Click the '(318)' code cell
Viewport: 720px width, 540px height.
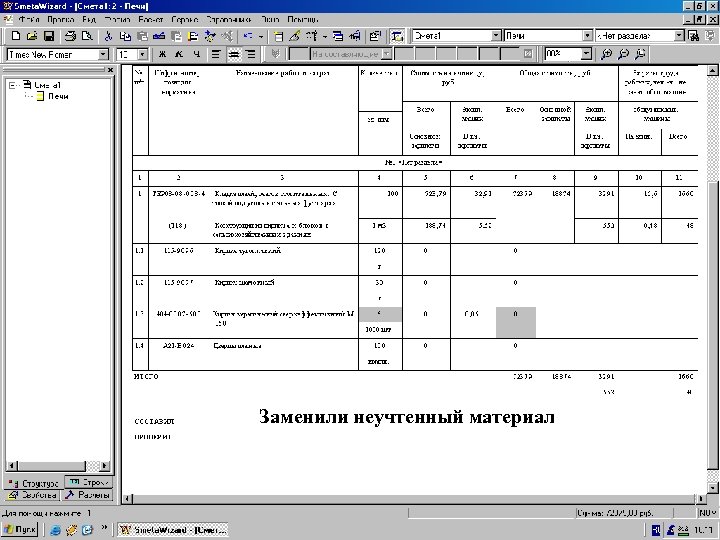(177, 225)
